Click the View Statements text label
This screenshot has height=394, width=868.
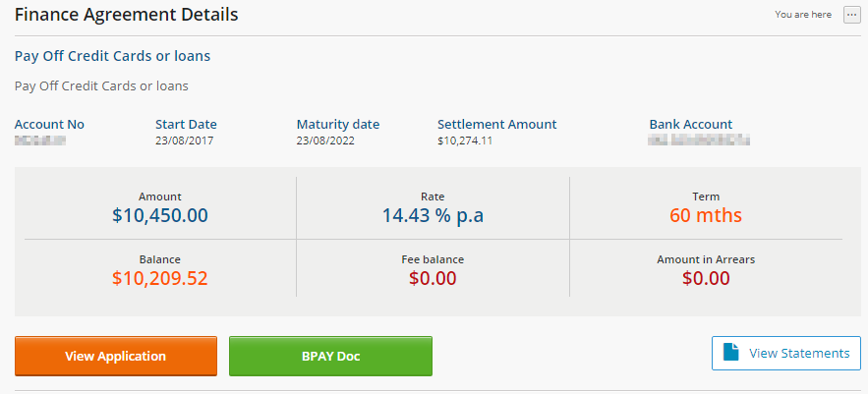coord(799,353)
